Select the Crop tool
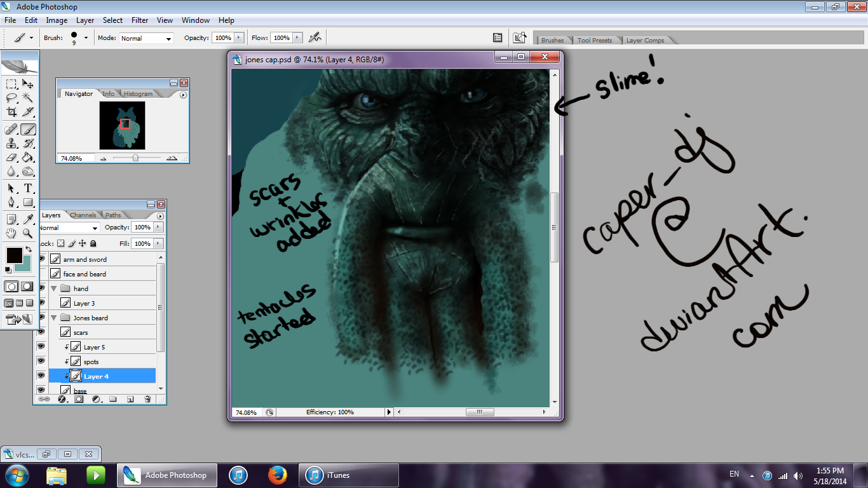Image resolution: width=868 pixels, height=488 pixels. 11,112
